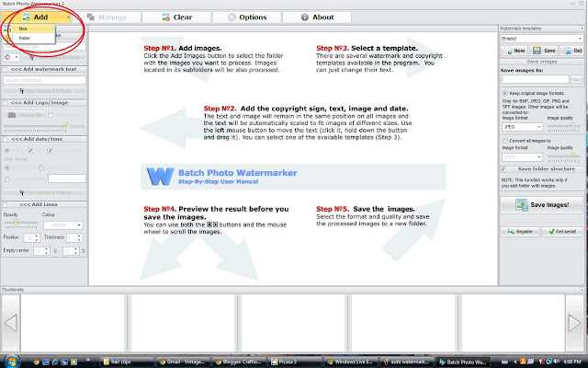Enable the Add Logo/Image checkbox

pyautogui.click(x=5, y=103)
